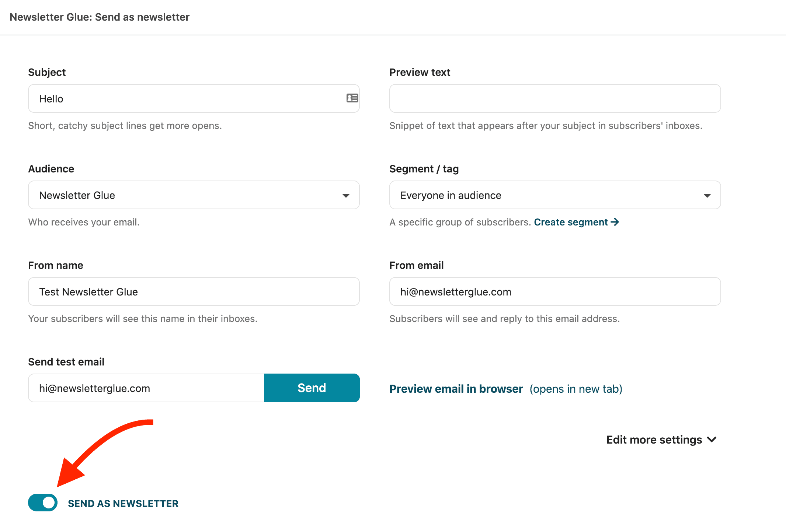Click the SEND AS NEWSLETTER label
Screen dimensions: 786x532
point(123,503)
